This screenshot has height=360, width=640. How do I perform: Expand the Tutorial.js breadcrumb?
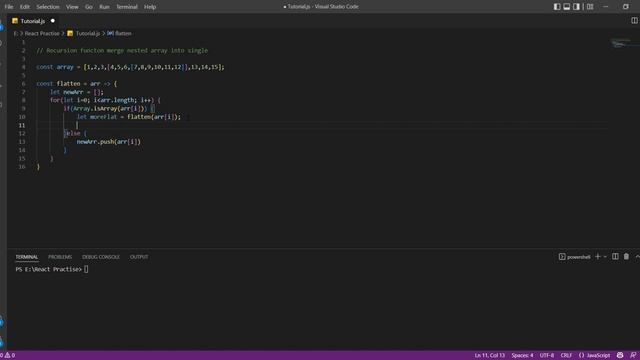point(88,33)
